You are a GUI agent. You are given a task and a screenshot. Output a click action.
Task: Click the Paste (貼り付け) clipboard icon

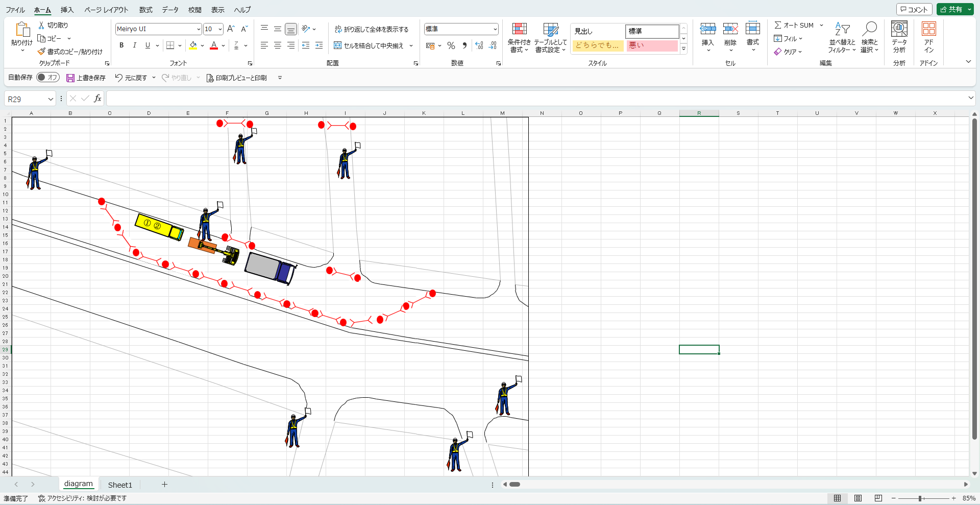click(22, 30)
